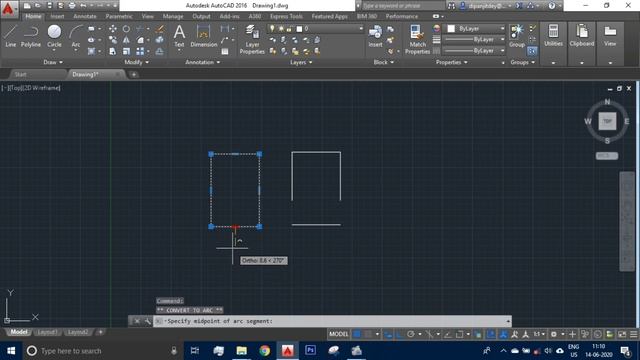
Task: Toggle layer on/off lightbulb icon
Action: [x=272, y=29]
